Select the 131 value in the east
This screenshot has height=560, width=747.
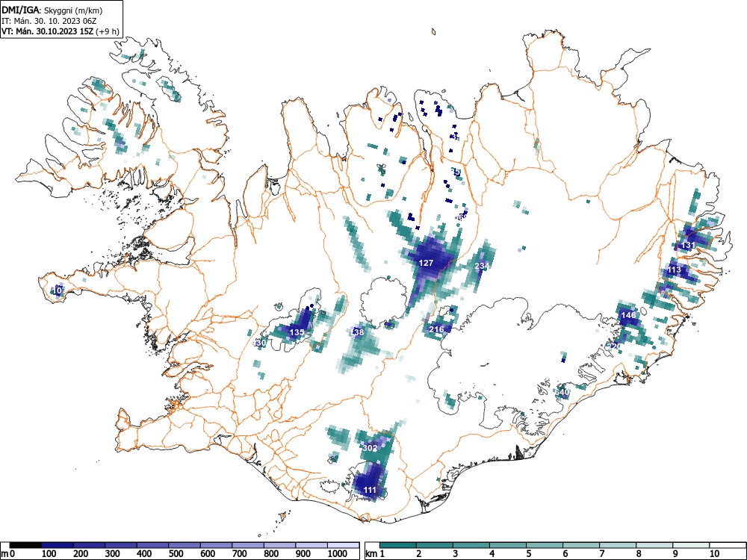click(x=689, y=245)
